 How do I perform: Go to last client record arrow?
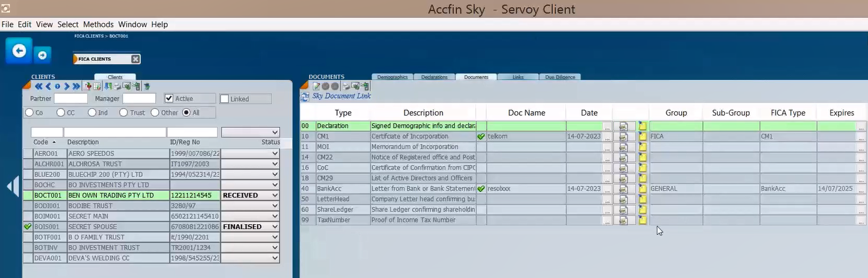(x=76, y=86)
